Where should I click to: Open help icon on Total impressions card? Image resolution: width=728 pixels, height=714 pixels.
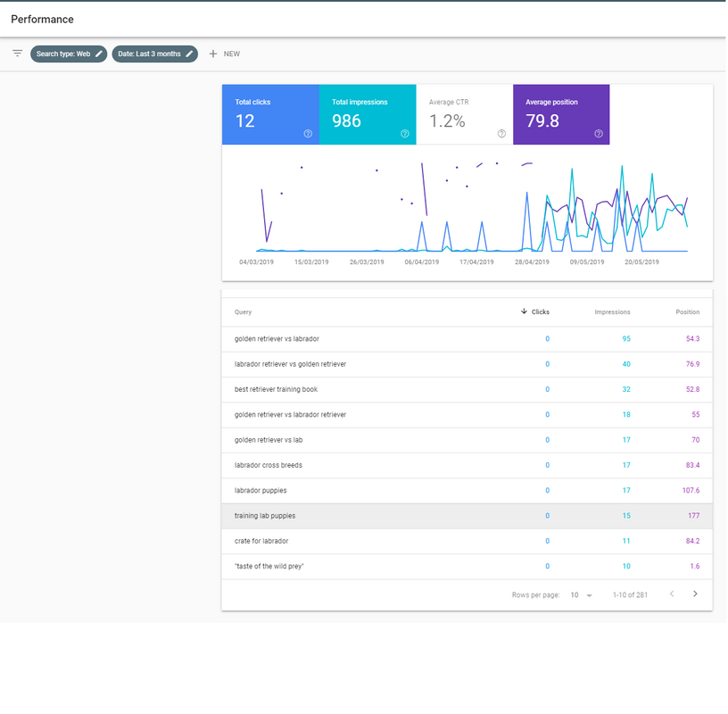[405, 134]
